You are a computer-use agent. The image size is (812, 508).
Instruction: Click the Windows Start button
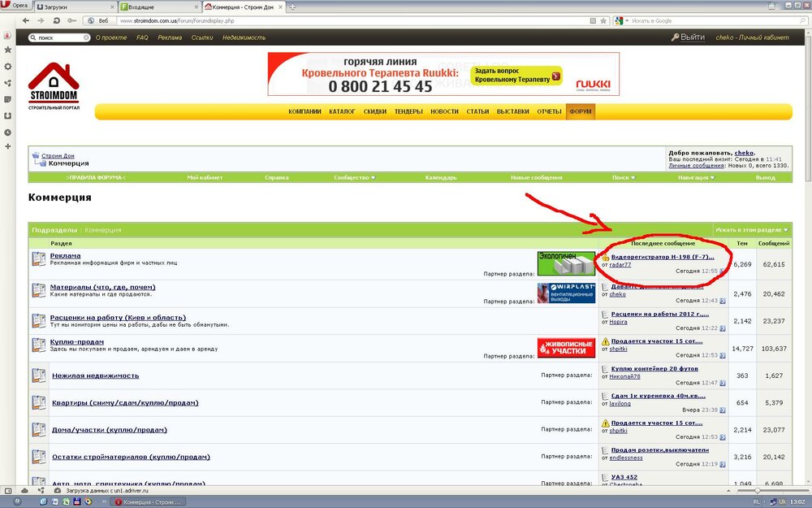pyautogui.click(x=16, y=501)
